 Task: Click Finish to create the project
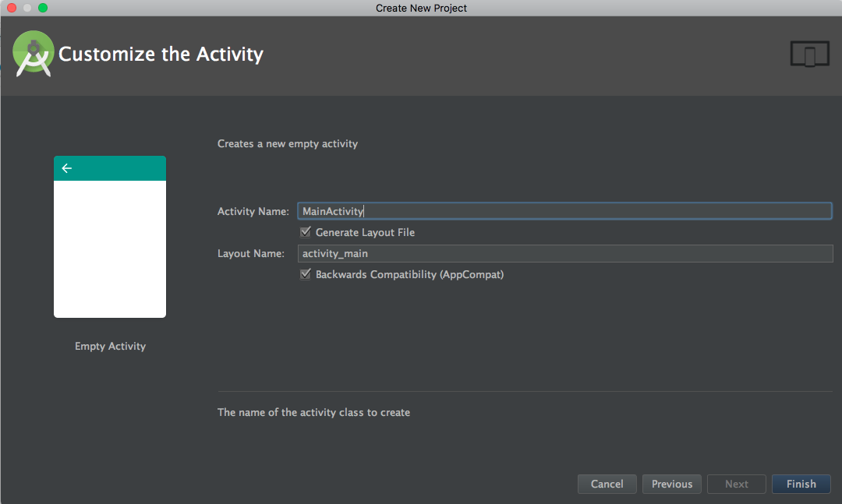pos(801,484)
